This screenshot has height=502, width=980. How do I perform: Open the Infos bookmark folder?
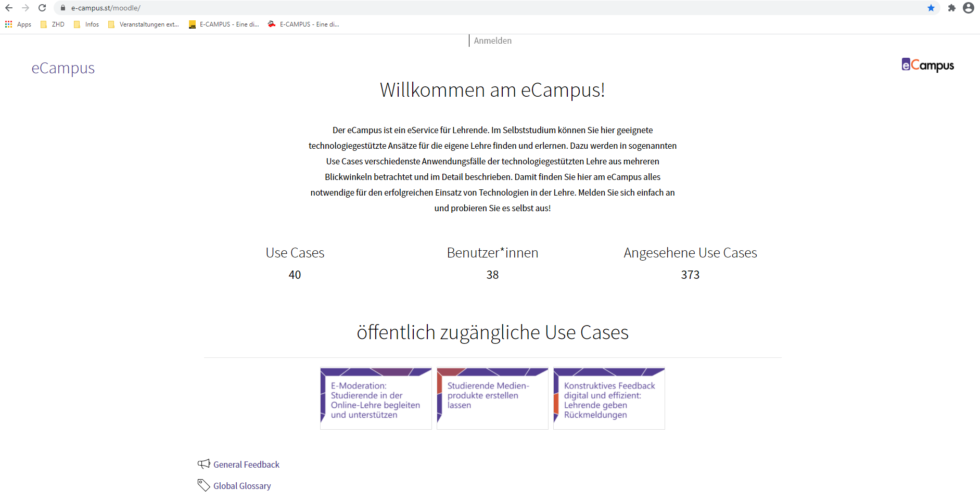[x=86, y=24]
